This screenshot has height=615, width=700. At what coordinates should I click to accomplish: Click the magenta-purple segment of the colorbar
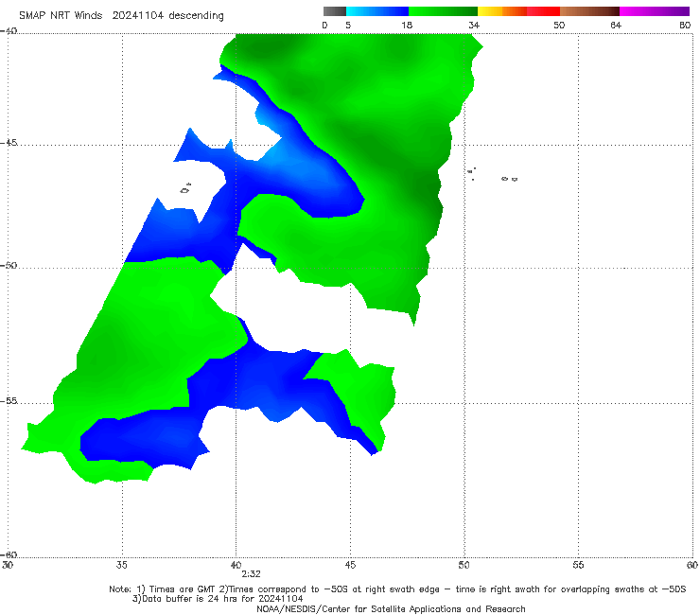[655, 11]
